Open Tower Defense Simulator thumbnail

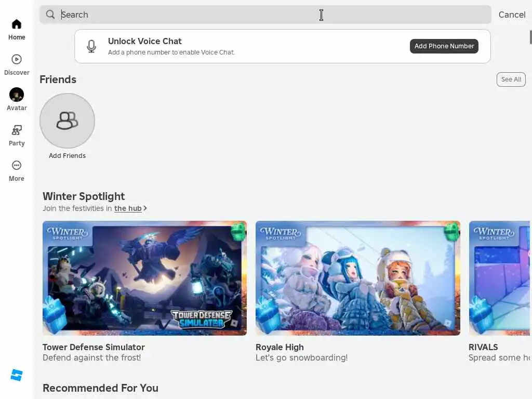click(144, 278)
